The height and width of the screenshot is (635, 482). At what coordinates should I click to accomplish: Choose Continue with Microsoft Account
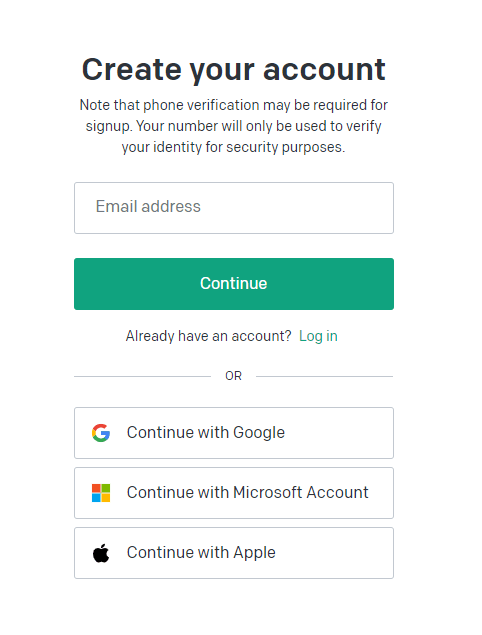[234, 493]
